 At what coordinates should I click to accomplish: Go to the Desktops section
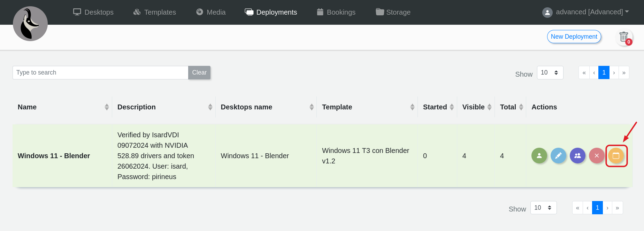[x=93, y=12]
